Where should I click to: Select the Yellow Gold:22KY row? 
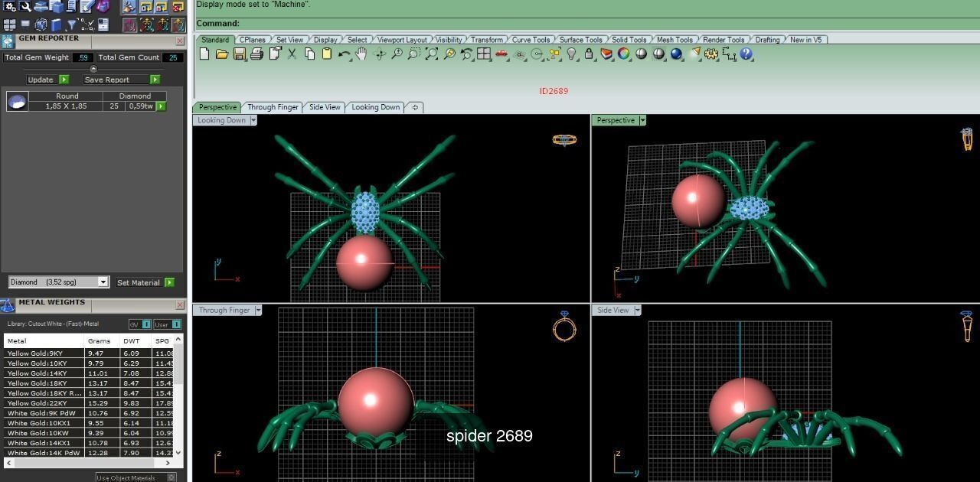click(x=89, y=403)
